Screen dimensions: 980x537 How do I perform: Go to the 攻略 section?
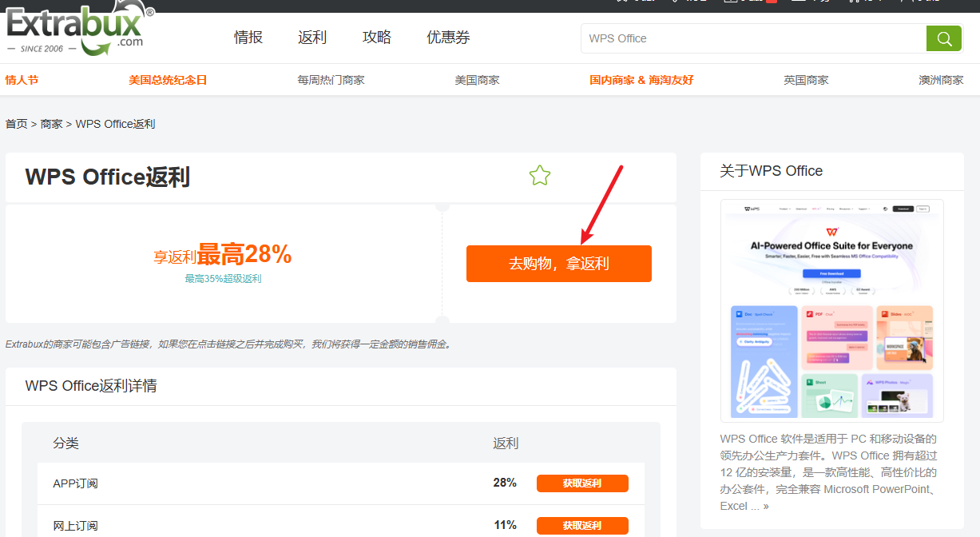click(377, 38)
